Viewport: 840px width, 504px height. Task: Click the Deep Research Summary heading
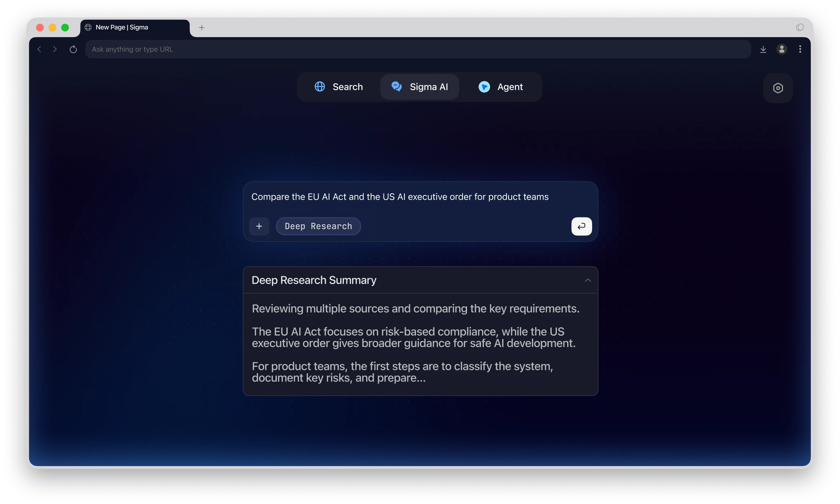click(x=314, y=280)
